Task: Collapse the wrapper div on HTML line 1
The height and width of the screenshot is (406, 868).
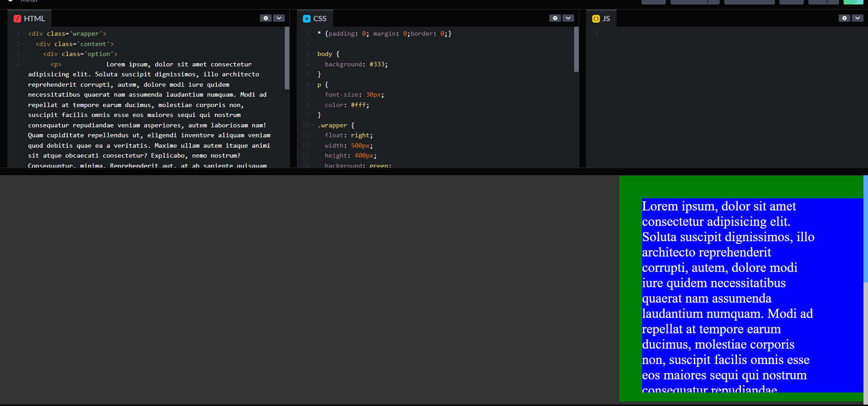Action: (x=24, y=33)
